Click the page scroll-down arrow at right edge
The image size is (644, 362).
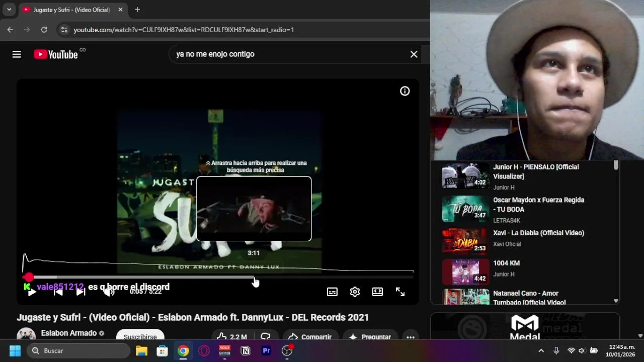tap(640, 336)
